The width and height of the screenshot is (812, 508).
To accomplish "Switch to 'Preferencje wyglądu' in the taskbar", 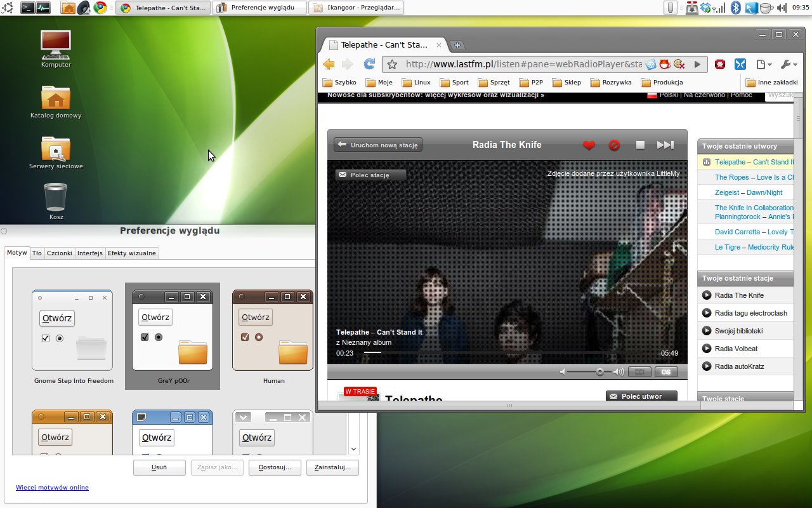I will (259, 8).
